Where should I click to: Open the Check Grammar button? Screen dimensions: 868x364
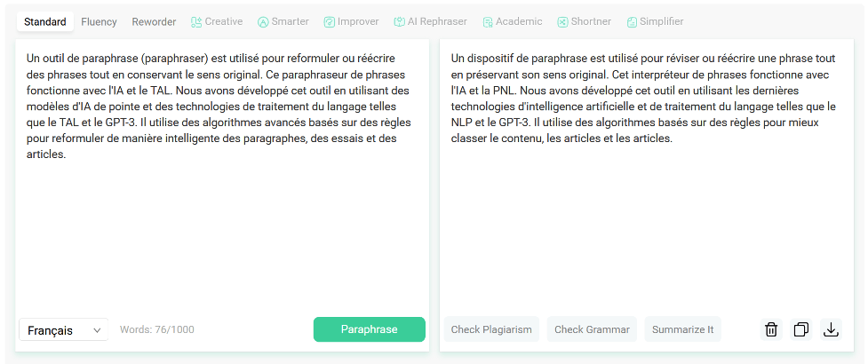coord(592,329)
